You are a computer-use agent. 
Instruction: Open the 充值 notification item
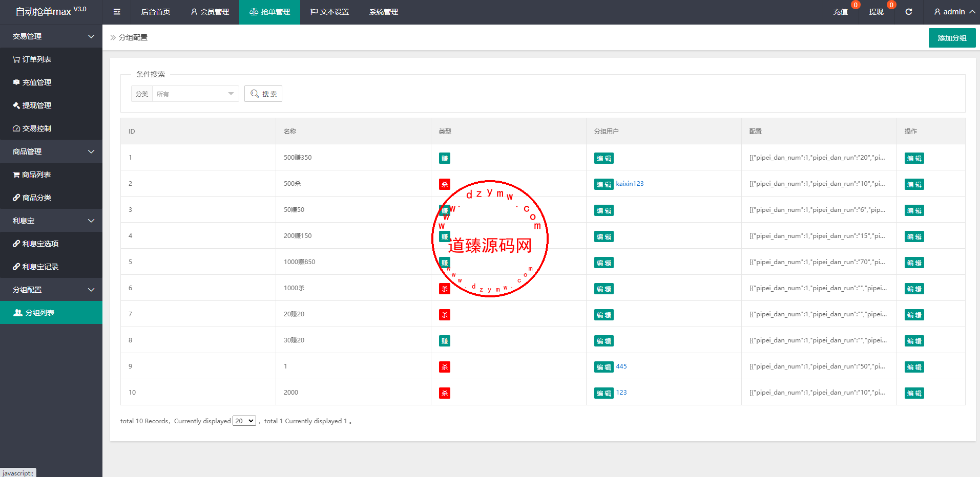[840, 12]
